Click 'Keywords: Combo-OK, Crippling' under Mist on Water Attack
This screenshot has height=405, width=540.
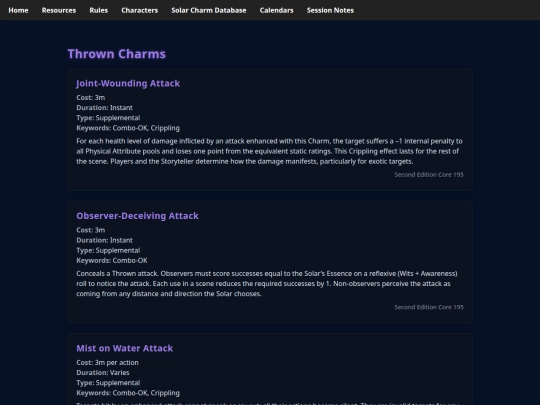tap(128, 393)
